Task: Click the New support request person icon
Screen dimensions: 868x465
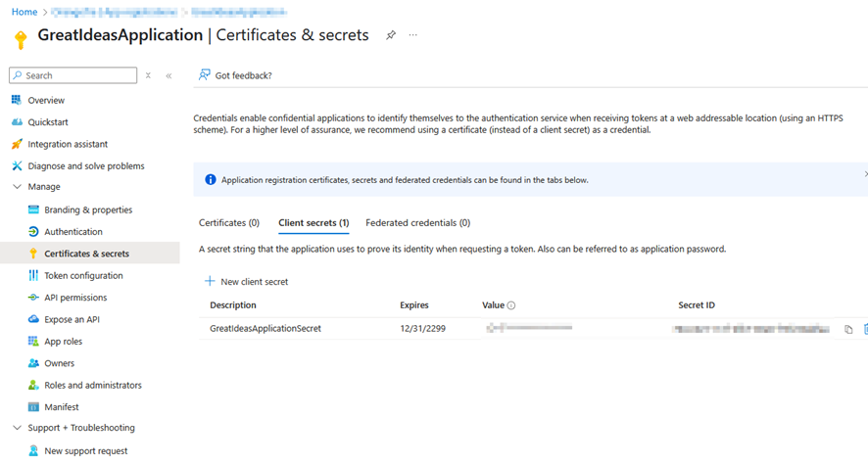Action: [x=33, y=450]
